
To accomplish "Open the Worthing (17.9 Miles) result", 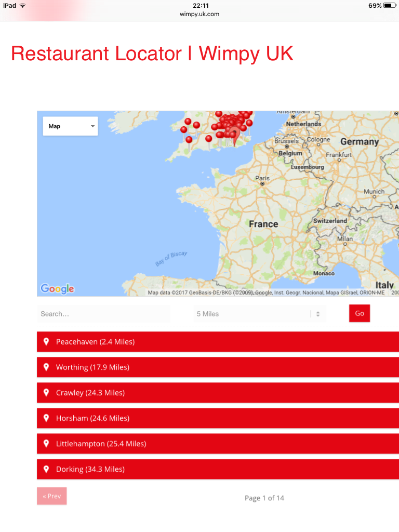I will point(218,367).
